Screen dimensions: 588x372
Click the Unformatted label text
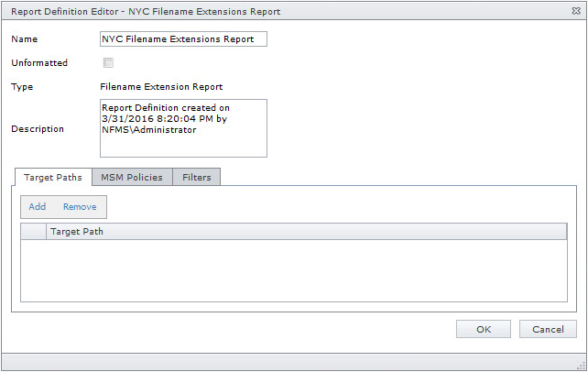pos(39,63)
